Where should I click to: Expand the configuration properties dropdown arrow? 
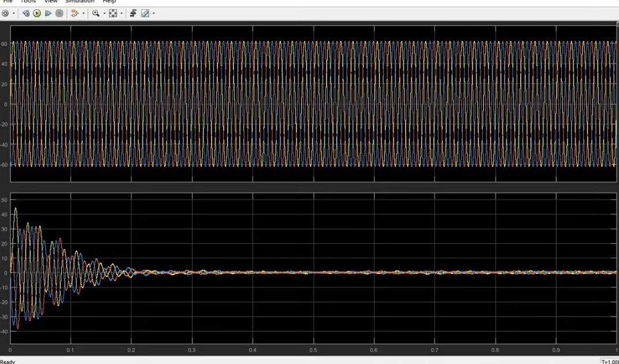pos(14,13)
